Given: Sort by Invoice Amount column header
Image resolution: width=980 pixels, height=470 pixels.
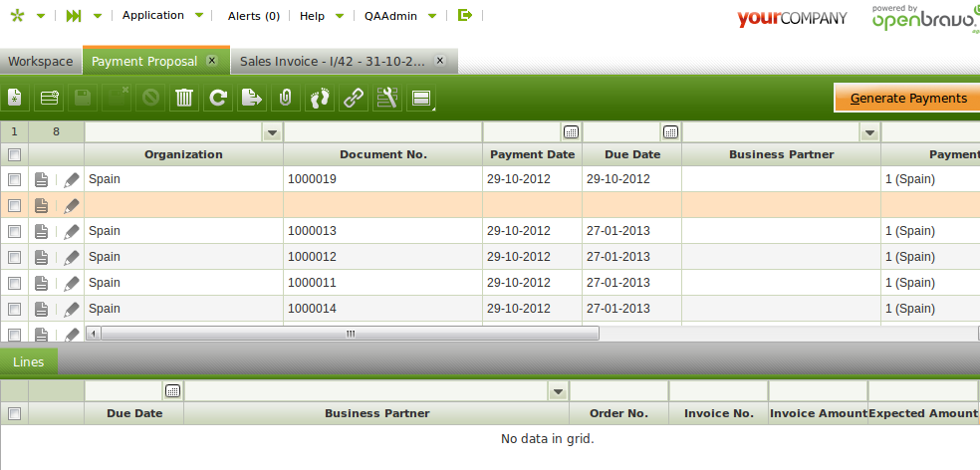Looking at the screenshot, I should pyautogui.click(x=819, y=413).
